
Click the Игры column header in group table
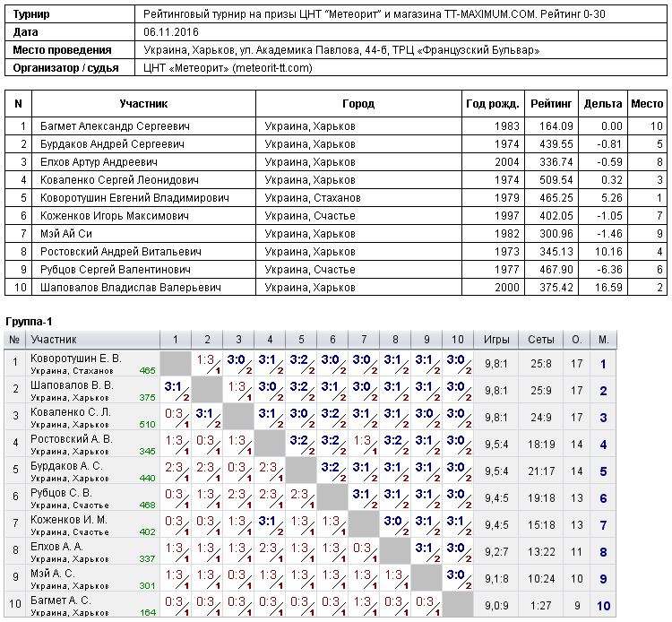tap(496, 340)
